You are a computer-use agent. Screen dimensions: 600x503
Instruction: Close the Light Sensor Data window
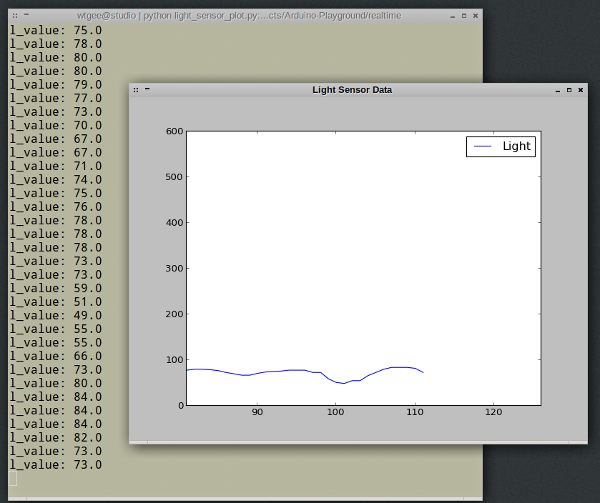(x=580, y=90)
